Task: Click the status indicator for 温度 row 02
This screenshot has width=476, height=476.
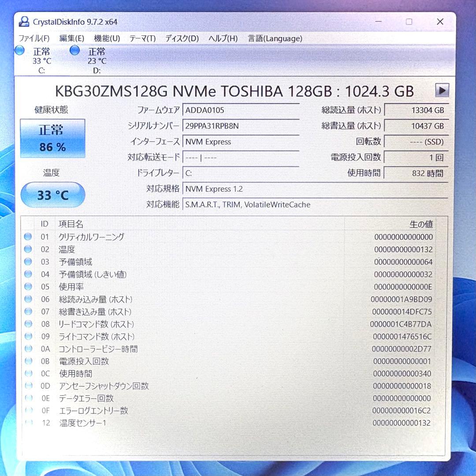Action: pyautogui.click(x=27, y=249)
